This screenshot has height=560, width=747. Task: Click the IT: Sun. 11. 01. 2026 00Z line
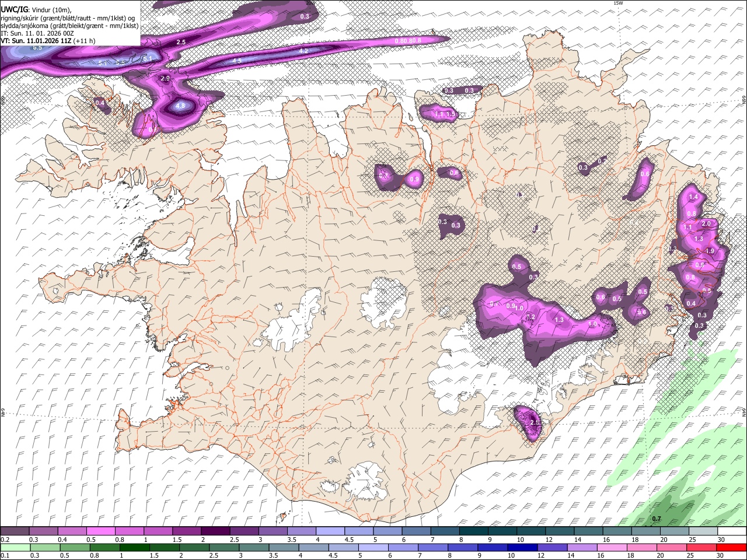(37, 33)
